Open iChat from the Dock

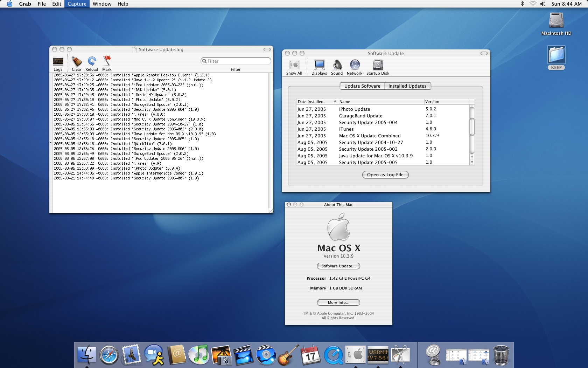pyautogui.click(x=154, y=355)
